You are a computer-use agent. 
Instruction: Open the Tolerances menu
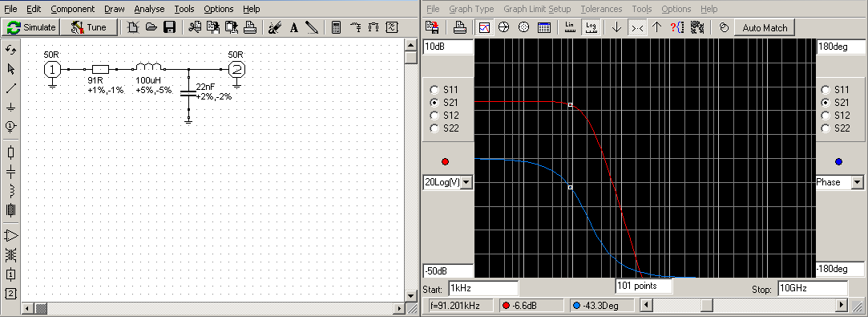point(601,9)
